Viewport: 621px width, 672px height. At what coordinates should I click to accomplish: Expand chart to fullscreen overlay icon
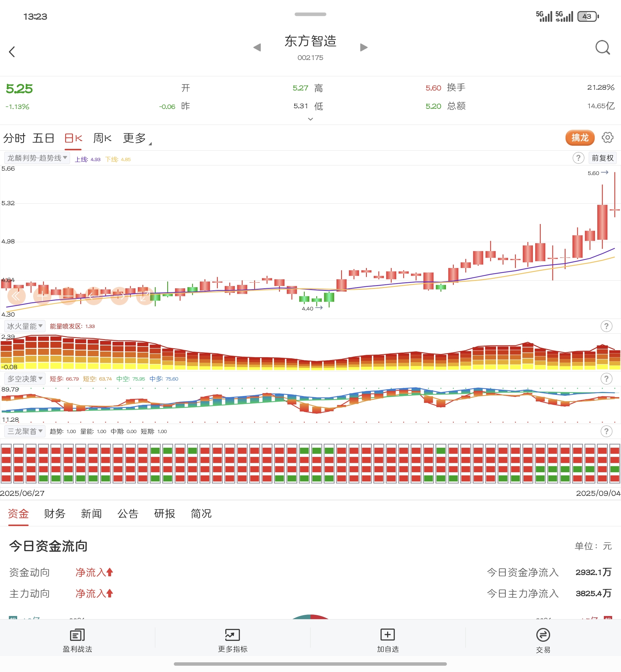pos(145,296)
